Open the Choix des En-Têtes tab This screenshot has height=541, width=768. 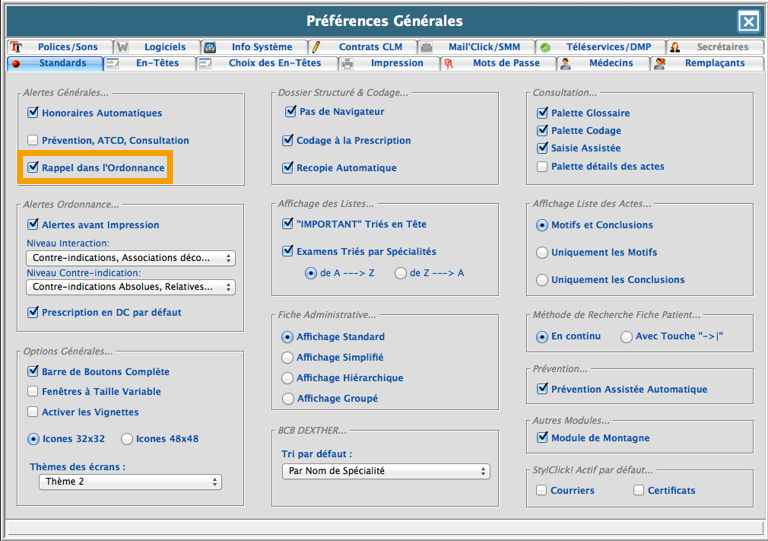(x=274, y=63)
